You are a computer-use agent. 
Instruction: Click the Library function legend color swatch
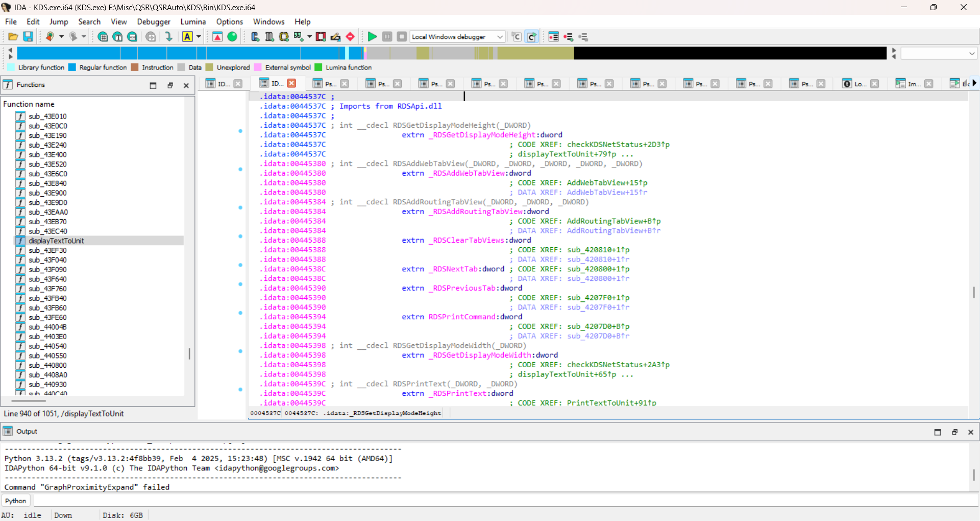coord(11,67)
